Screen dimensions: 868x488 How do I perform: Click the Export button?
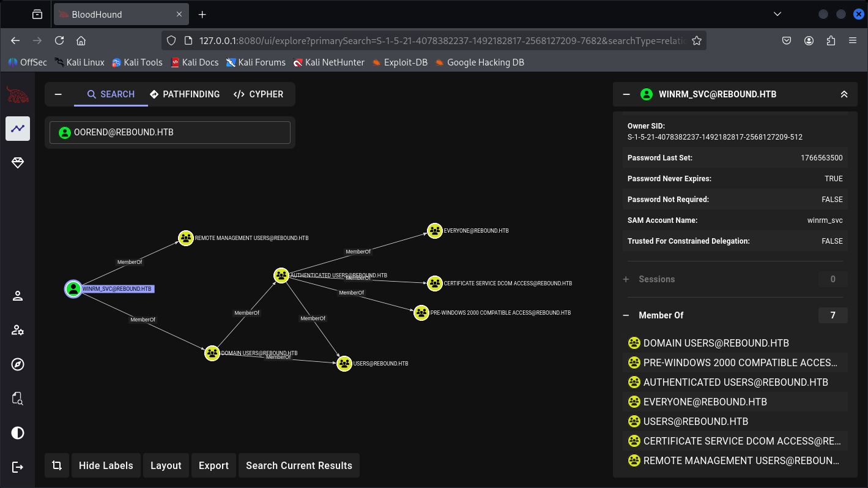pos(213,465)
